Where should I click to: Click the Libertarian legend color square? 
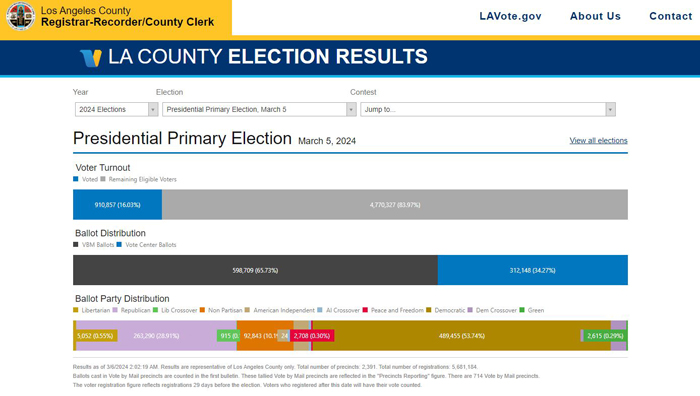75,310
